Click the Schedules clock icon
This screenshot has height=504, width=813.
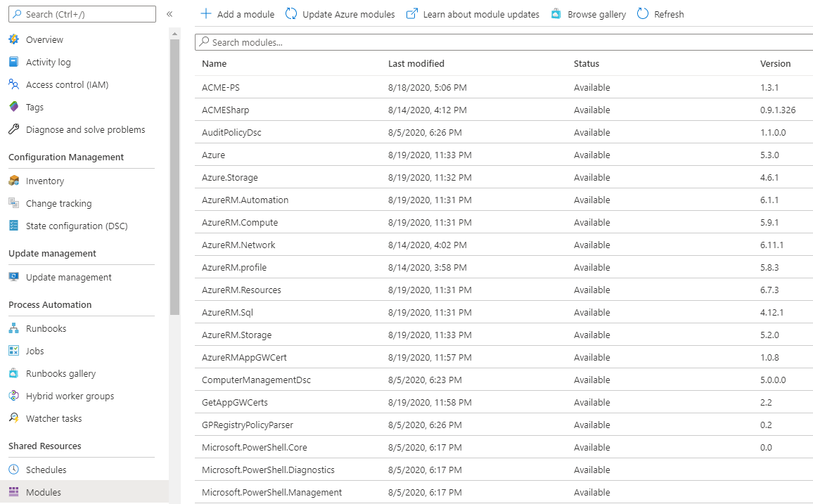pos(14,470)
